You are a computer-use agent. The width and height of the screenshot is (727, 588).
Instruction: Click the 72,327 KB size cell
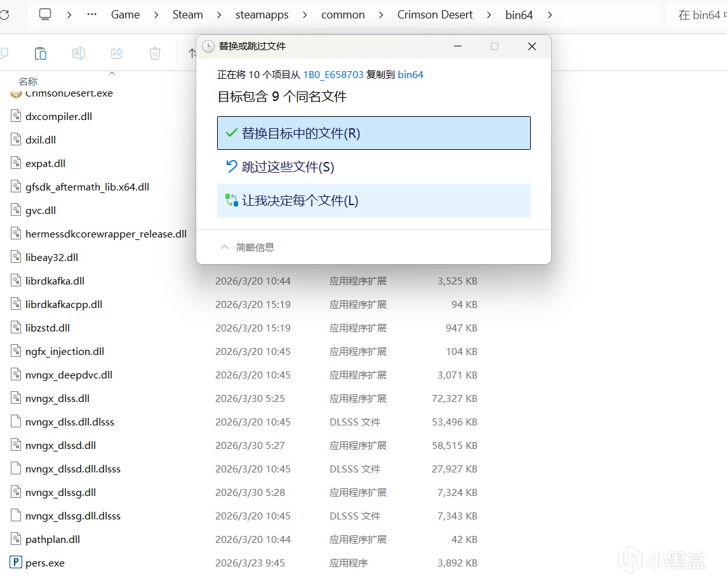(455, 399)
